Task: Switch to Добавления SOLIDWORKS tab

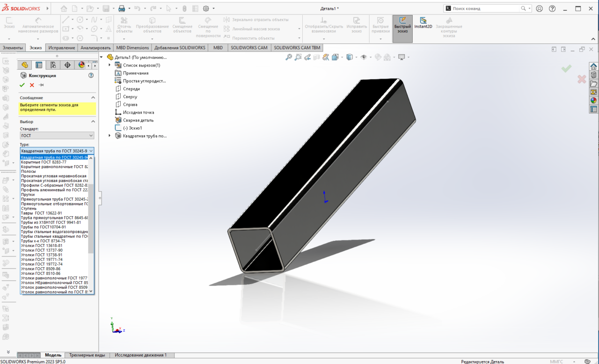Action: (180, 48)
